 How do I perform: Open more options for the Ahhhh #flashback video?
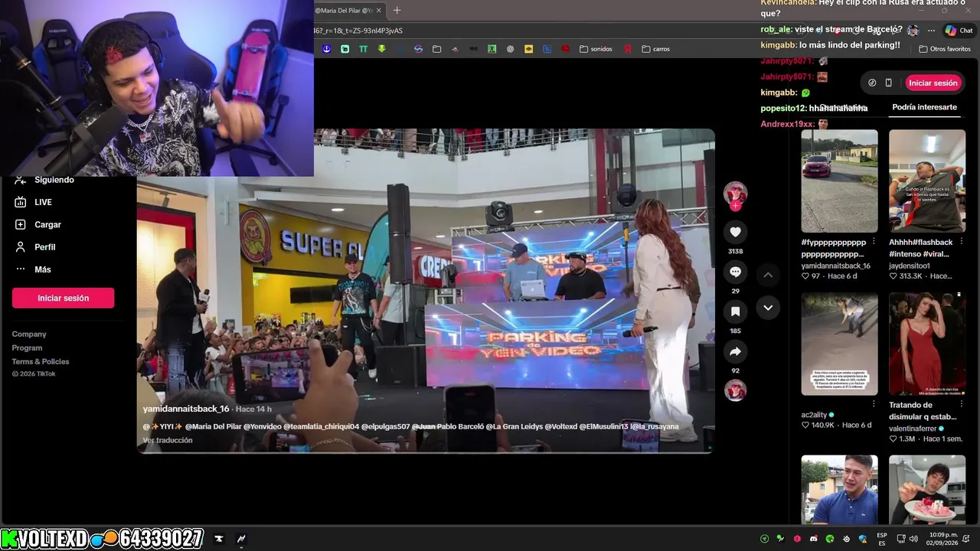(960, 242)
